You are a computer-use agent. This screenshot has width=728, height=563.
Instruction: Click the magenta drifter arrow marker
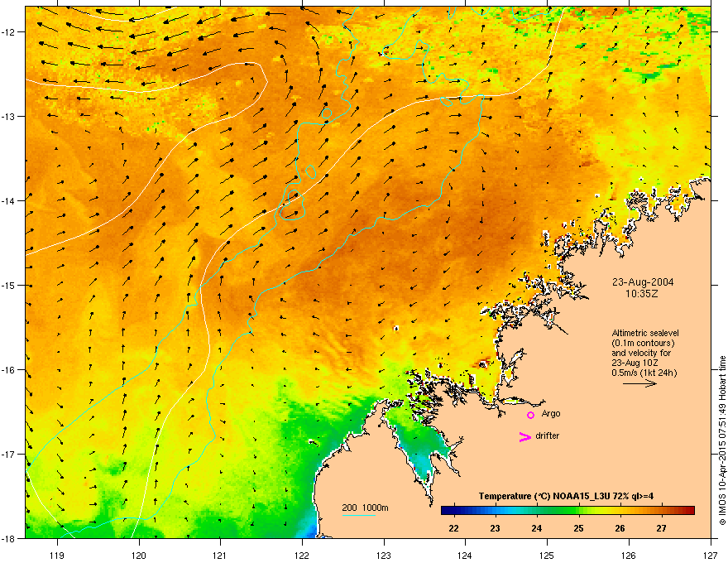tap(525, 436)
